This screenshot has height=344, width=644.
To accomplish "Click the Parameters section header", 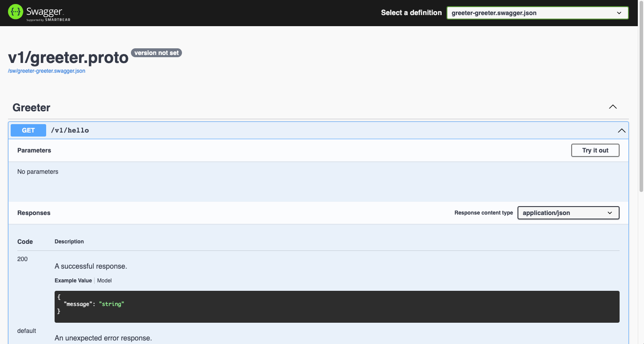I will tap(34, 150).
